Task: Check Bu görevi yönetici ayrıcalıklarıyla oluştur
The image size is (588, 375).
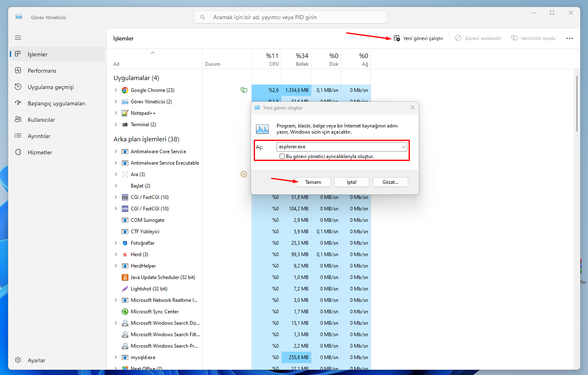Action: [282, 156]
